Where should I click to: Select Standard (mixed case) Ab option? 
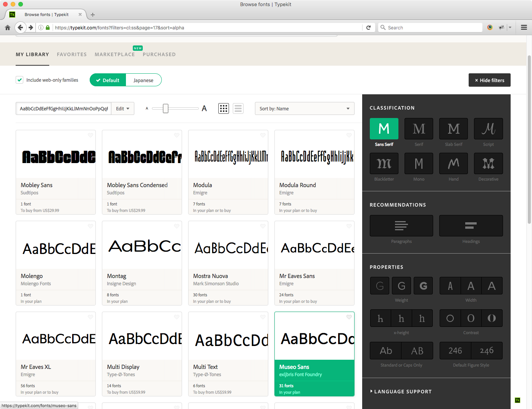pos(386,351)
